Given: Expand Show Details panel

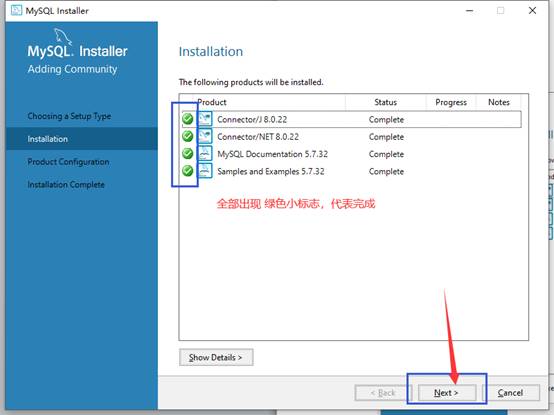Looking at the screenshot, I should pyautogui.click(x=216, y=357).
